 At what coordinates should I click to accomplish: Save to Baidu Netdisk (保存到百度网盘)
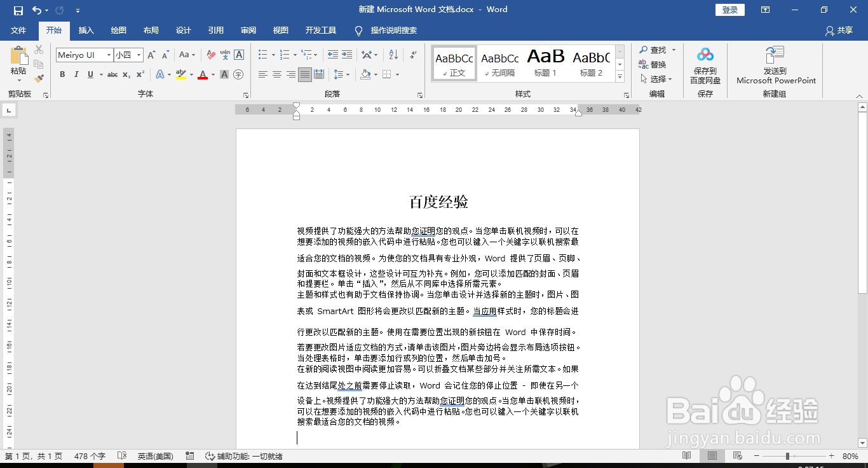(x=705, y=66)
